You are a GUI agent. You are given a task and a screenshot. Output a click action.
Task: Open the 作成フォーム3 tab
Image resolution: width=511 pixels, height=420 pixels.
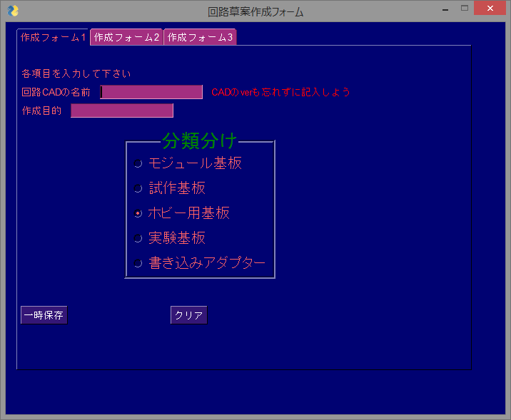coord(200,38)
